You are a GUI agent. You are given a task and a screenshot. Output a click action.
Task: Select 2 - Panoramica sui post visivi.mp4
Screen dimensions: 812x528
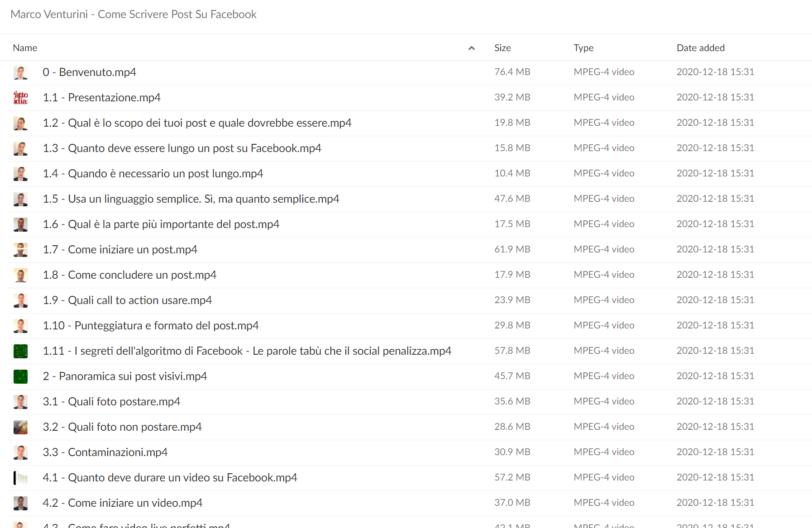[x=125, y=376]
